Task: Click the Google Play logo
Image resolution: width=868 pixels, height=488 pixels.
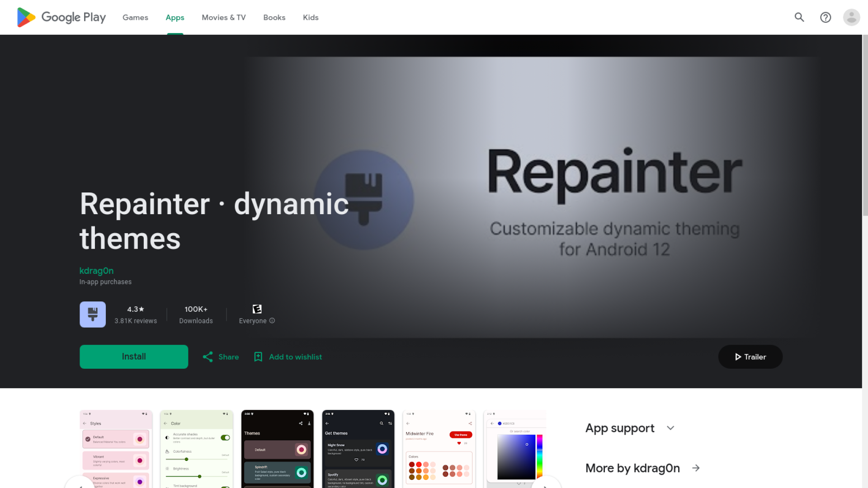Action: click(x=61, y=17)
